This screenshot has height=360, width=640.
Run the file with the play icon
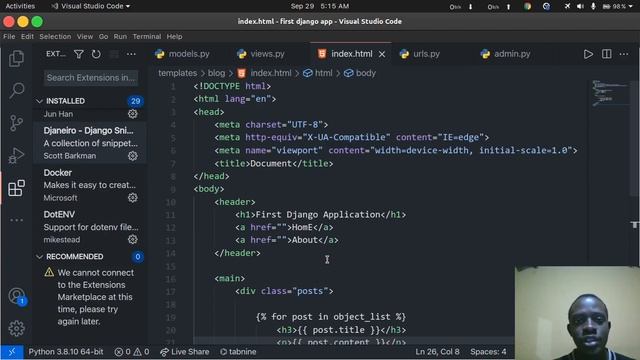pyautogui.click(x=588, y=54)
